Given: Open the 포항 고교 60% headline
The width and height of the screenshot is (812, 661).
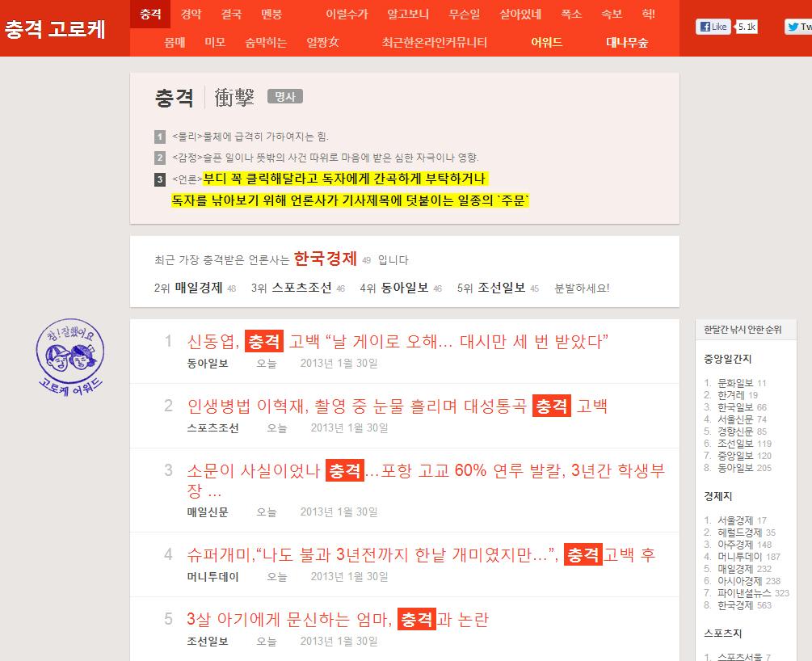Looking at the screenshot, I should 426,480.
